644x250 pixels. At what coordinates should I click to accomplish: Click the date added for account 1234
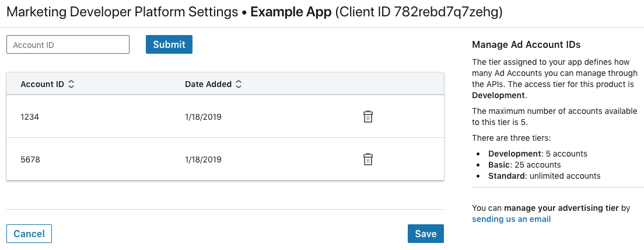point(203,117)
